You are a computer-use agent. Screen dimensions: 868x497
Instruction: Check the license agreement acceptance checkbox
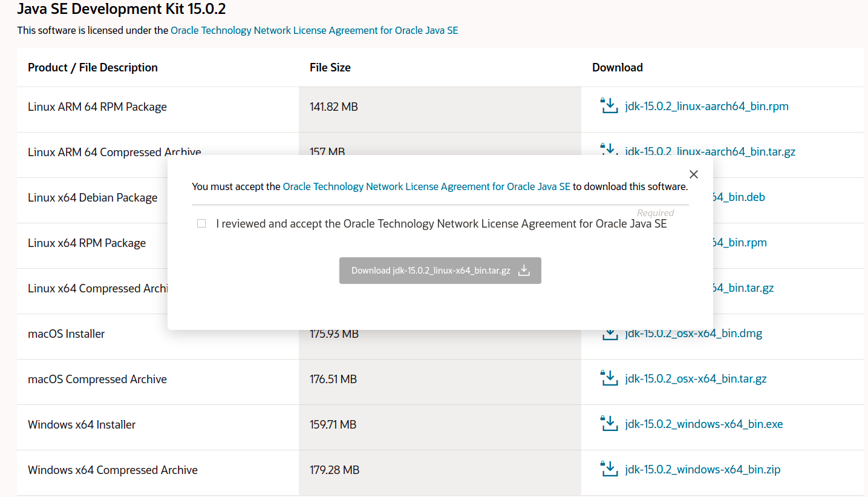click(201, 223)
